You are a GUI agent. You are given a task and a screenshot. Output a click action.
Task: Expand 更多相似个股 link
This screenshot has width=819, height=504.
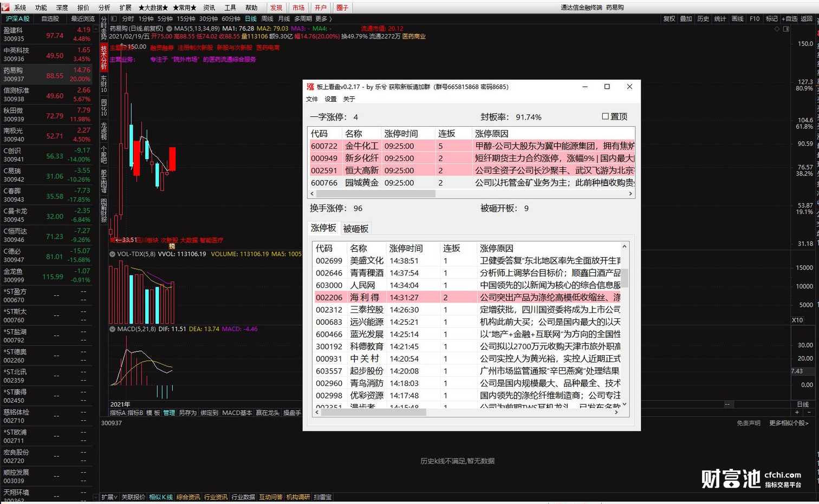pos(789,423)
